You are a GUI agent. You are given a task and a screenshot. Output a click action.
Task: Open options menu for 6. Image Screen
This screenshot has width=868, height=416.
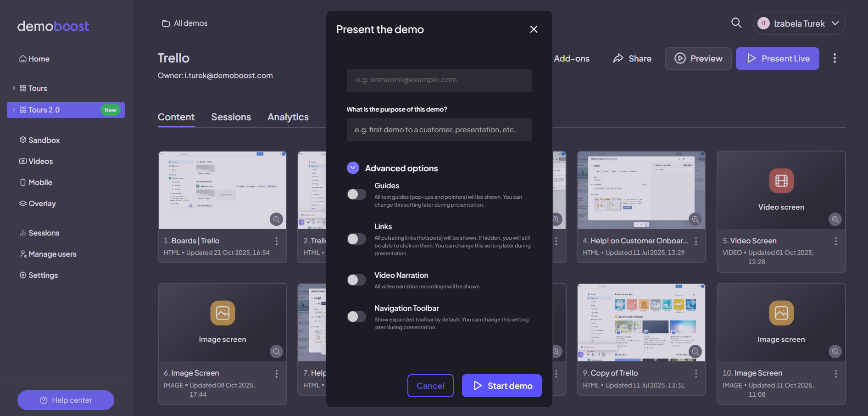[277, 374]
